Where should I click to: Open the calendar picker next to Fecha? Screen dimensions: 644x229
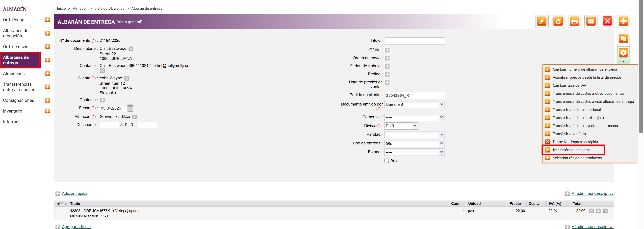[x=130, y=108]
